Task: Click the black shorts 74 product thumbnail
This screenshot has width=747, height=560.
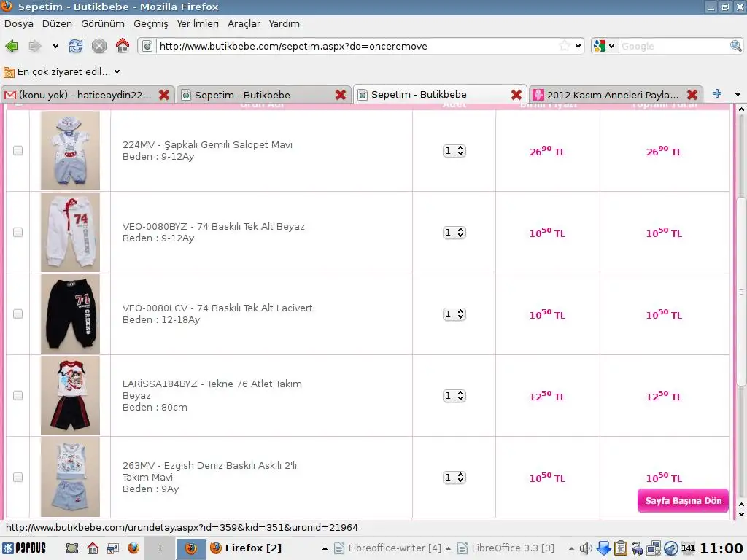Action: click(70, 314)
